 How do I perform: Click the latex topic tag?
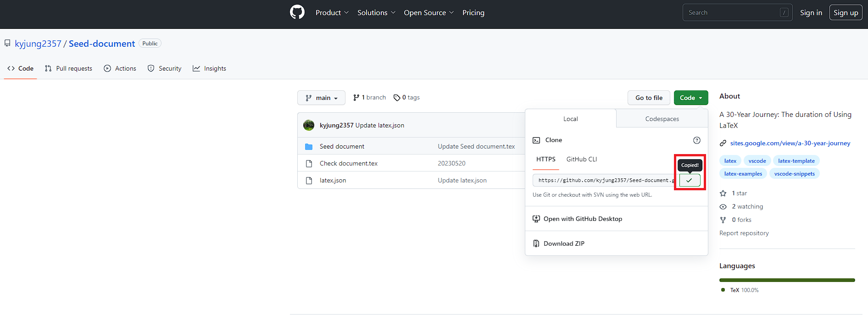(730, 161)
